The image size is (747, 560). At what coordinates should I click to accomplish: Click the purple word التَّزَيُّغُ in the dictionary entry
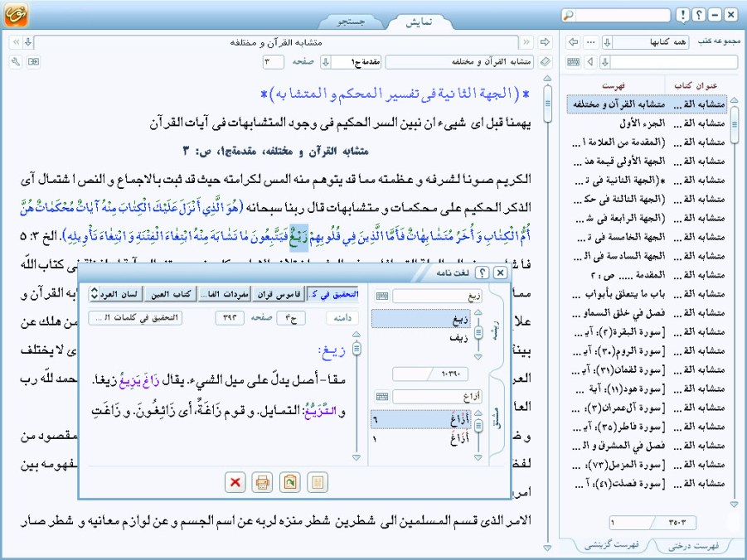pyautogui.click(x=322, y=410)
